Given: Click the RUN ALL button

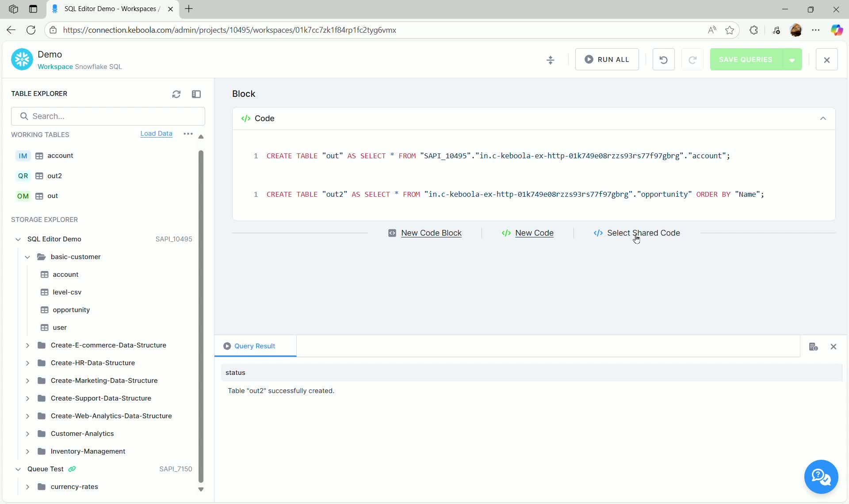Looking at the screenshot, I should pos(607,59).
